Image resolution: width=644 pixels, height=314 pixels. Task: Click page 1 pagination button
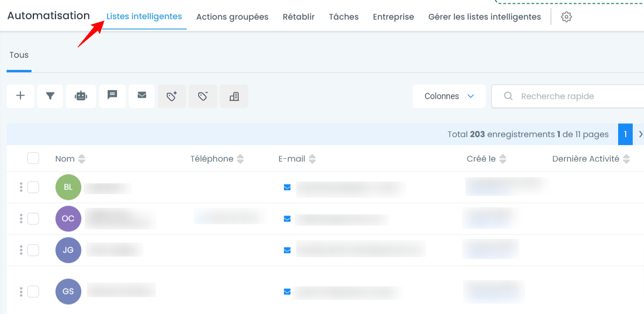625,134
